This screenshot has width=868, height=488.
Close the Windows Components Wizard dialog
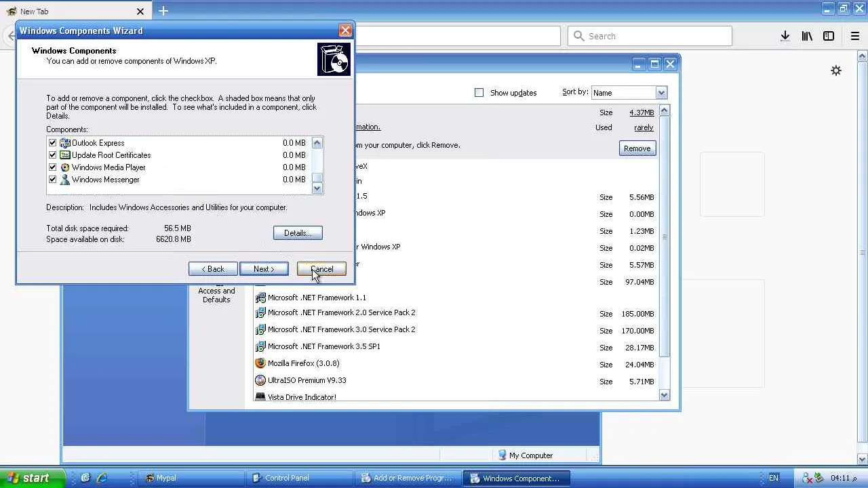point(345,30)
